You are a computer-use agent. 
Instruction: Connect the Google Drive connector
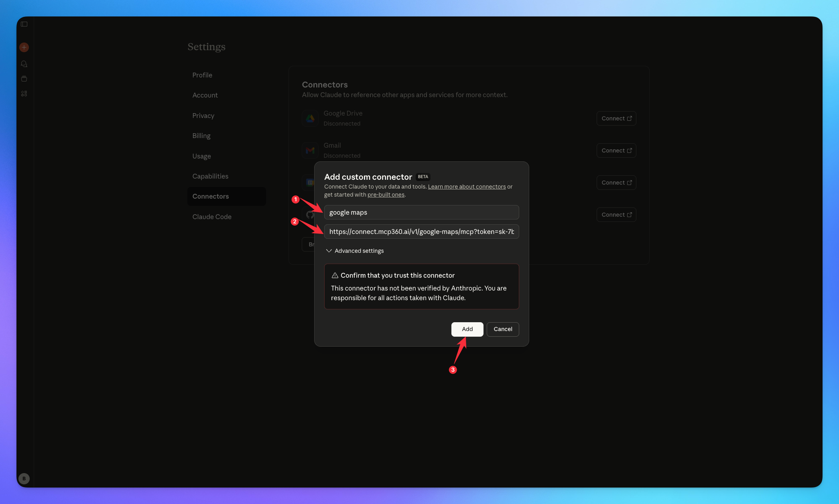616,118
